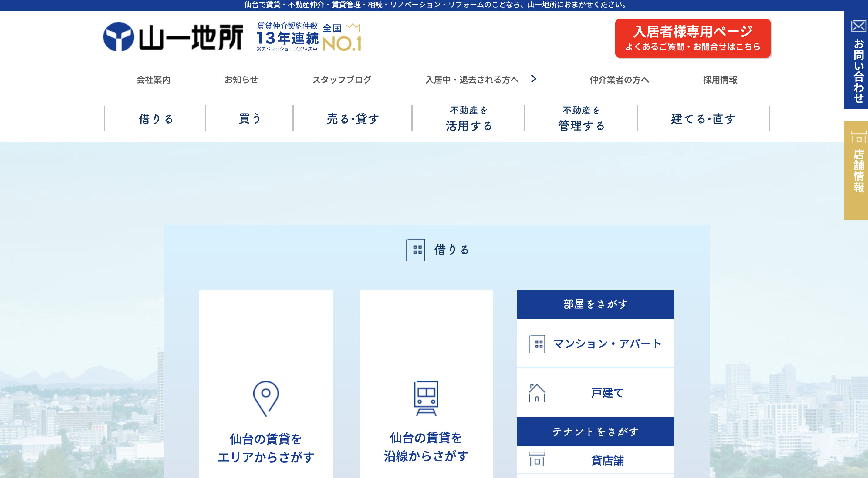The image size is (868, 478).
Task: Open the 会社案内 menu item
Action: [x=153, y=80]
